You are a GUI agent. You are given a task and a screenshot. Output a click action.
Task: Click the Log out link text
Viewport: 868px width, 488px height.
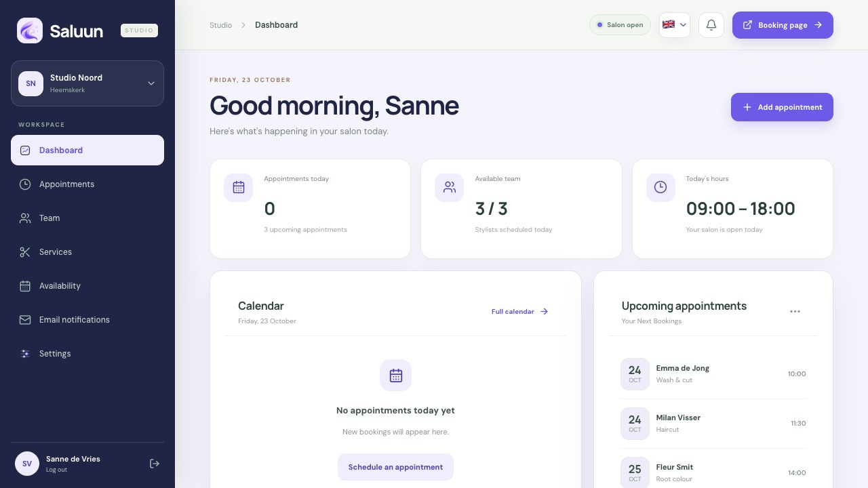56,470
